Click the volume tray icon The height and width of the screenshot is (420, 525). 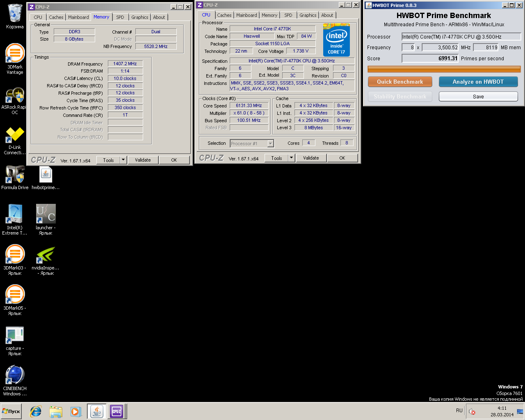tap(472, 411)
